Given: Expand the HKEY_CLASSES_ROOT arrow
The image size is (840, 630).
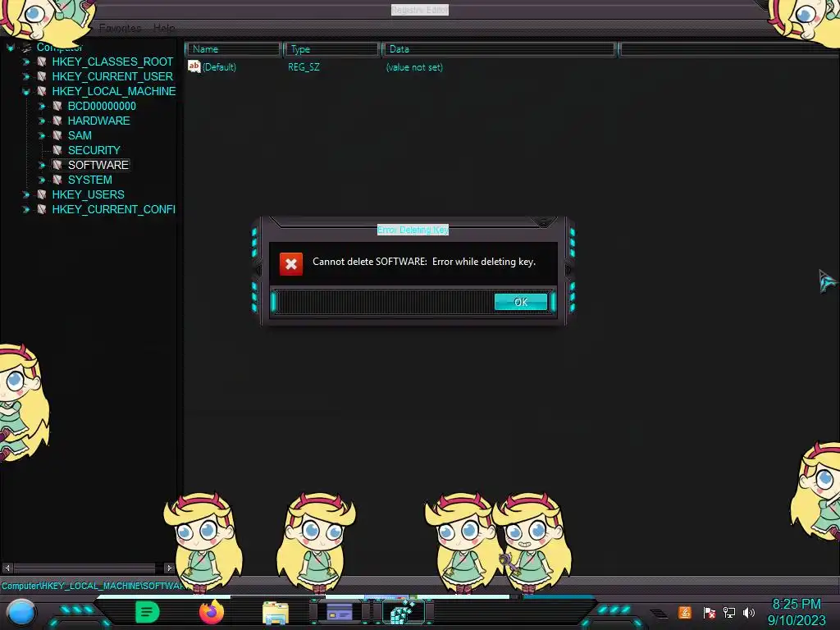Looking at the screenshot, I should pyautogui.click(x=25, y=62).
